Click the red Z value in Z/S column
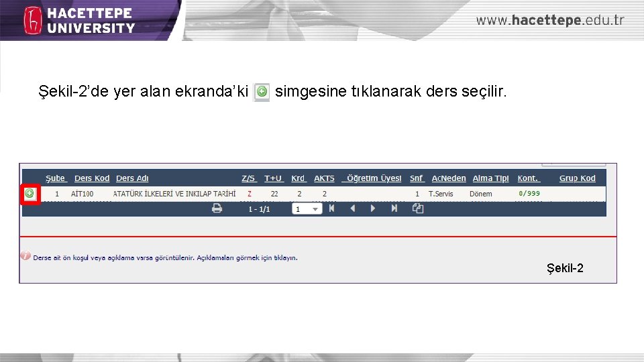 tap(250, 194)
